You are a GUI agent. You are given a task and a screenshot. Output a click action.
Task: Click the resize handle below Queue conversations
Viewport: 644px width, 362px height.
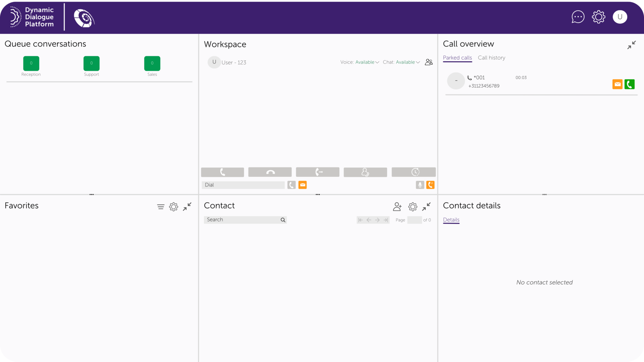click(92, 195)
